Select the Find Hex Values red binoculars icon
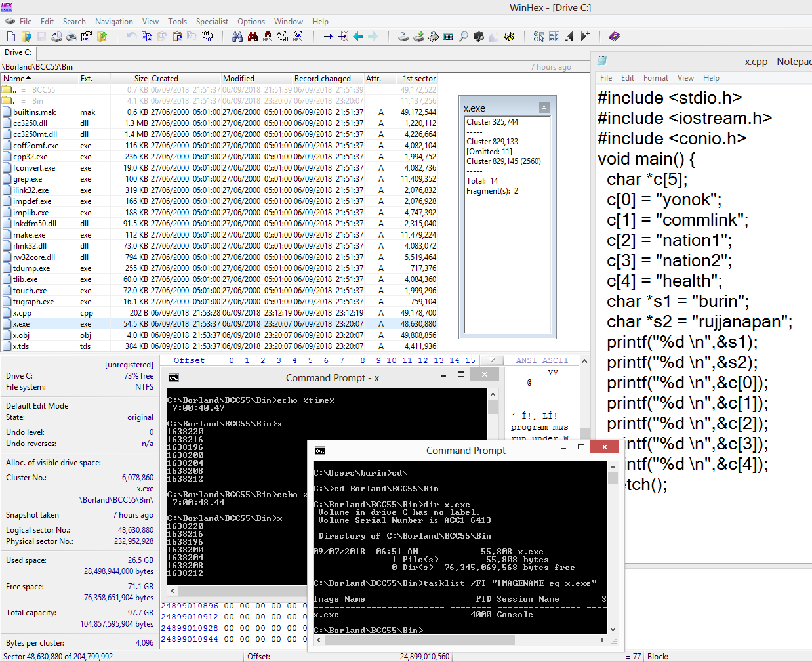This screenshot has width=812, height=662. (253, 37)
